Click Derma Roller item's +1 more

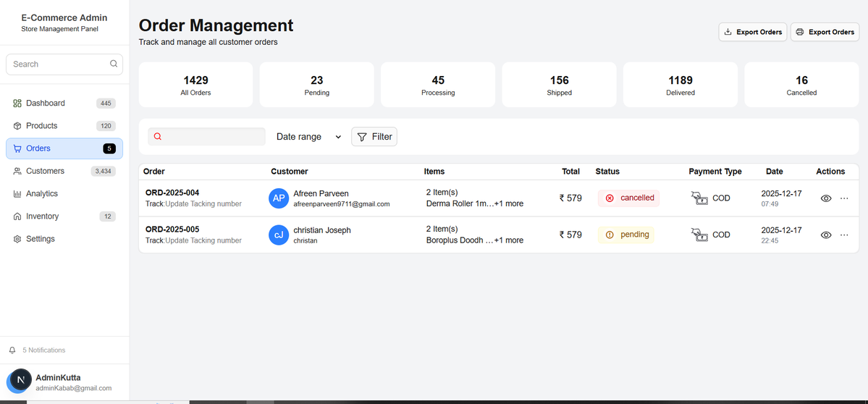pos(509,203)
